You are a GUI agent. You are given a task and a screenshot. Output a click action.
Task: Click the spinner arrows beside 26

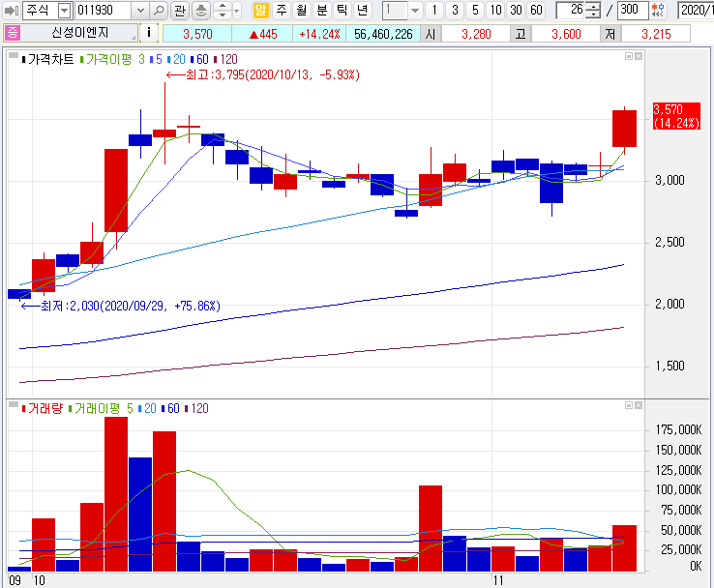(x=593, y=10)
